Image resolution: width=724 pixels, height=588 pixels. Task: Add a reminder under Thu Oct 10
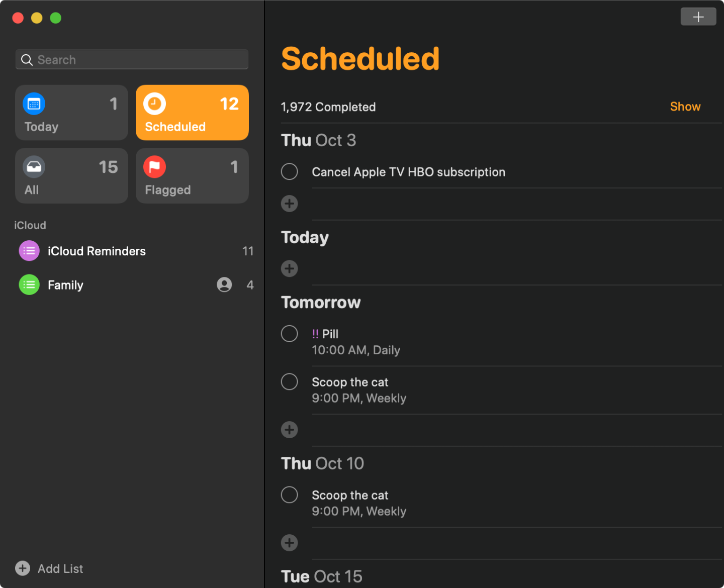click(x=289, y=543)
